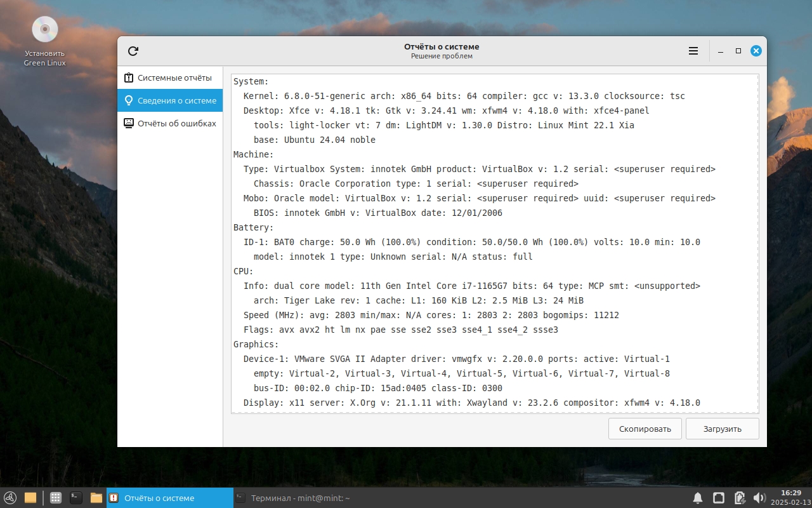Click the 'Graphics:' heading in the report
The width and height of the screenshot is (812, 508).
click(256, 344)
